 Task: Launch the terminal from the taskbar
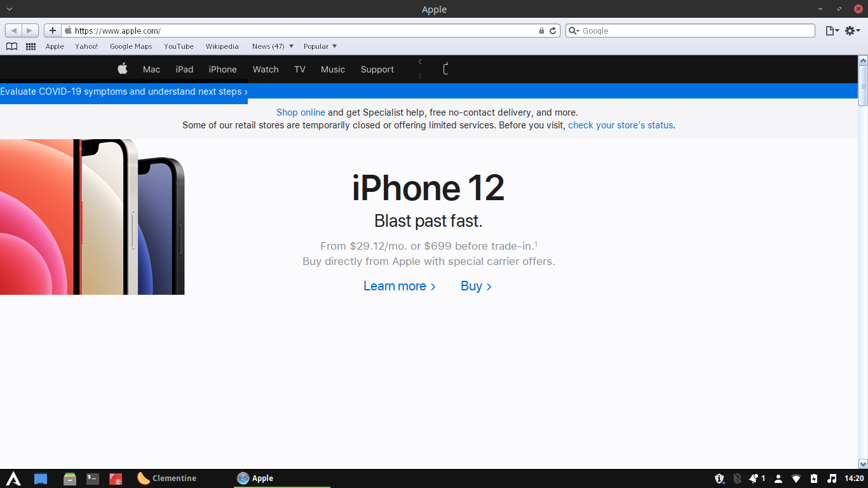click(x=93, y=478)
